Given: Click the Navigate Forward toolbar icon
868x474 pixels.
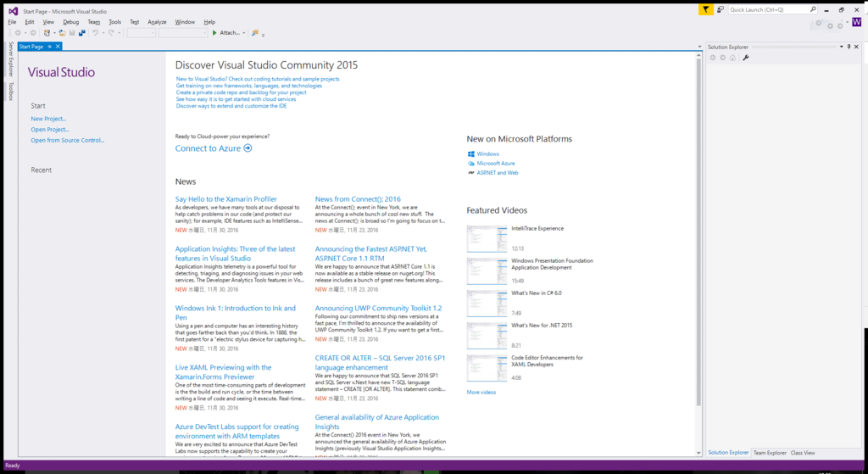Looking at the screenshot, I should tap(33, 33).
